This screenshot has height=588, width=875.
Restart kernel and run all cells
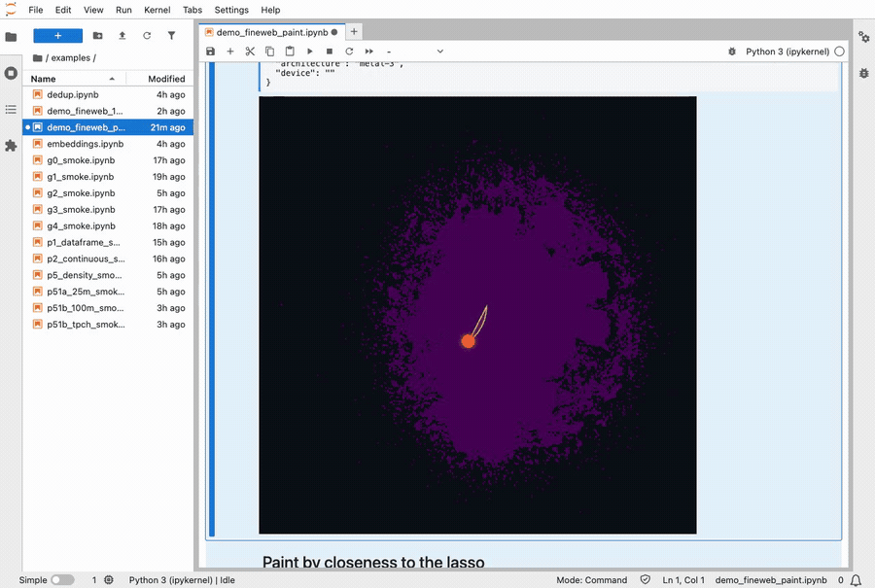pos(369,52)
